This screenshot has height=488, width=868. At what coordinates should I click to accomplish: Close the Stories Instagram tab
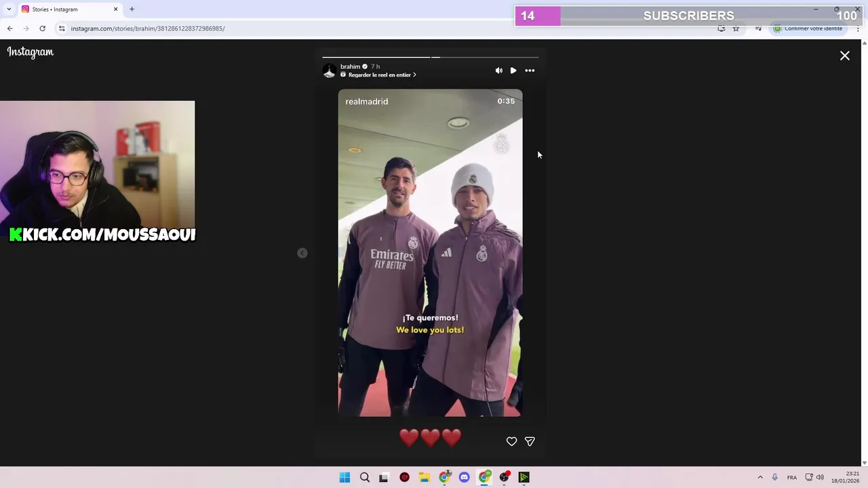(x=115, y=9)
